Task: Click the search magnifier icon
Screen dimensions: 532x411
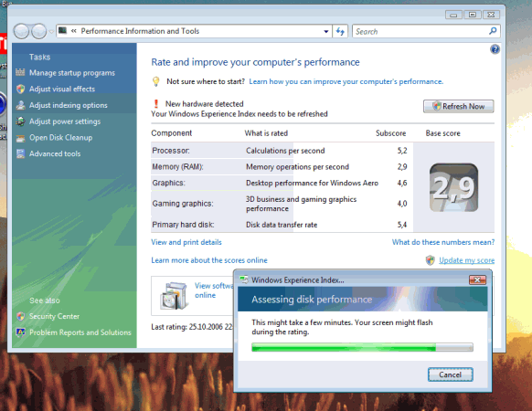Action: (x=493, y=31)
